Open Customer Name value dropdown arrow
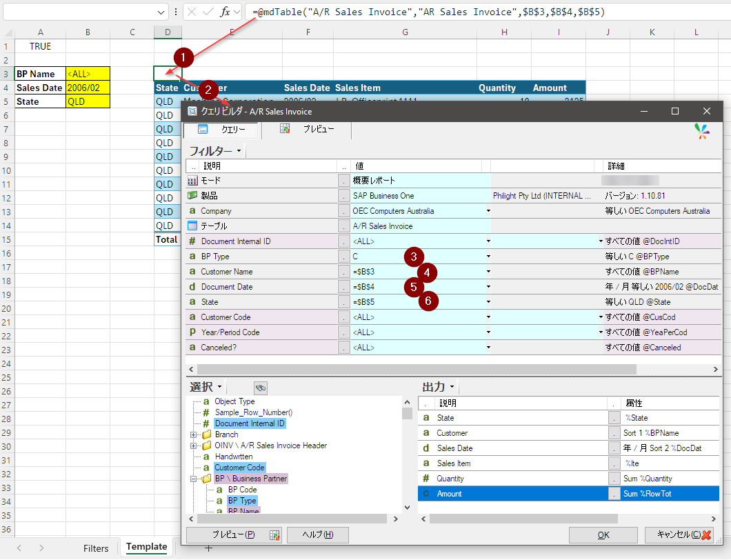 [x=488, y=271]
